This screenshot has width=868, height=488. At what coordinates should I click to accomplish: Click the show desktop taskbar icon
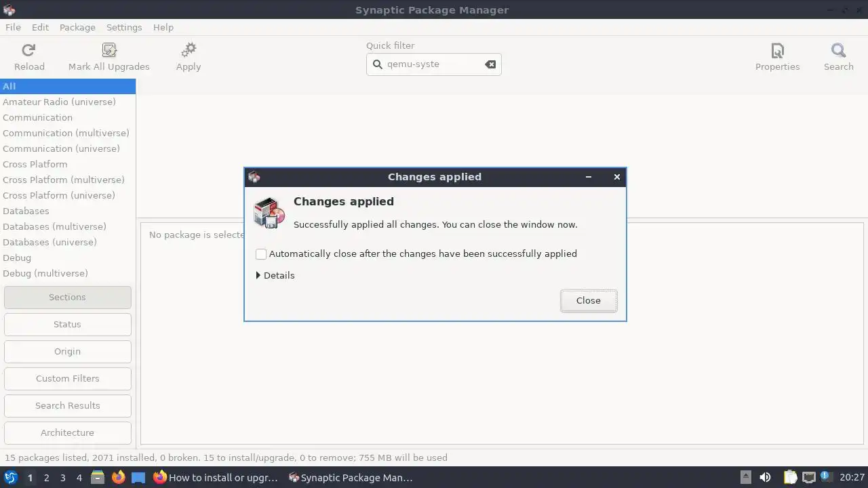point(138,477)
